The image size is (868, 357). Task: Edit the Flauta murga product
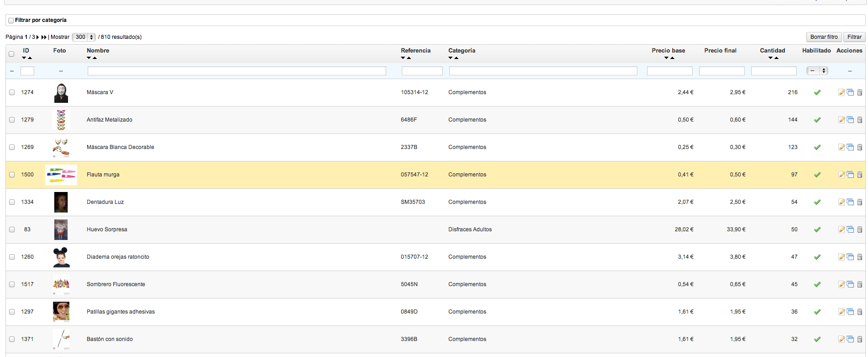[842, 175]
